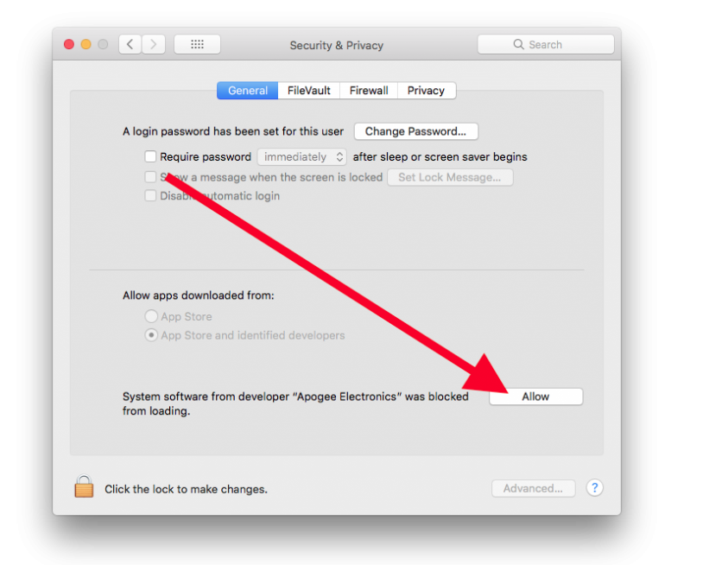Open the Firewall tab

tap(369, 91)
